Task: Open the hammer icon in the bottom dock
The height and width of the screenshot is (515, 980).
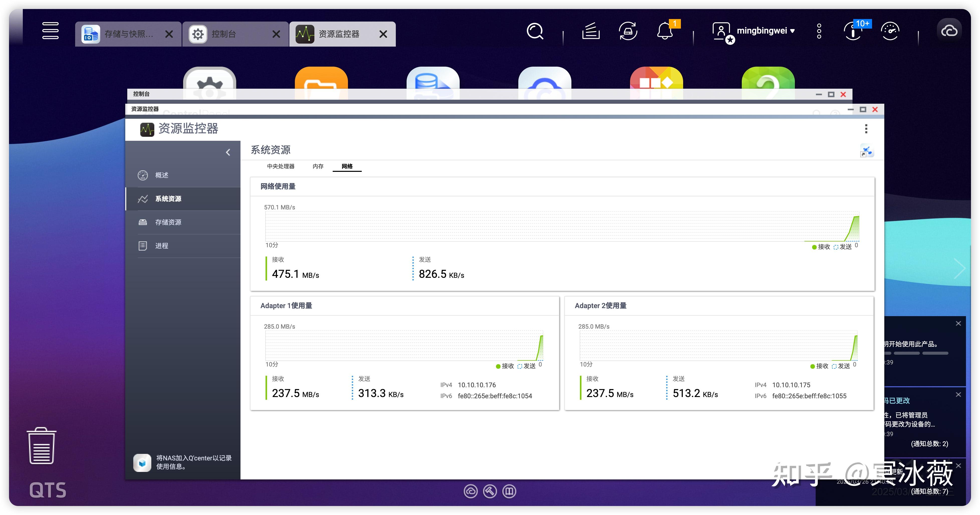Action: 490,491
